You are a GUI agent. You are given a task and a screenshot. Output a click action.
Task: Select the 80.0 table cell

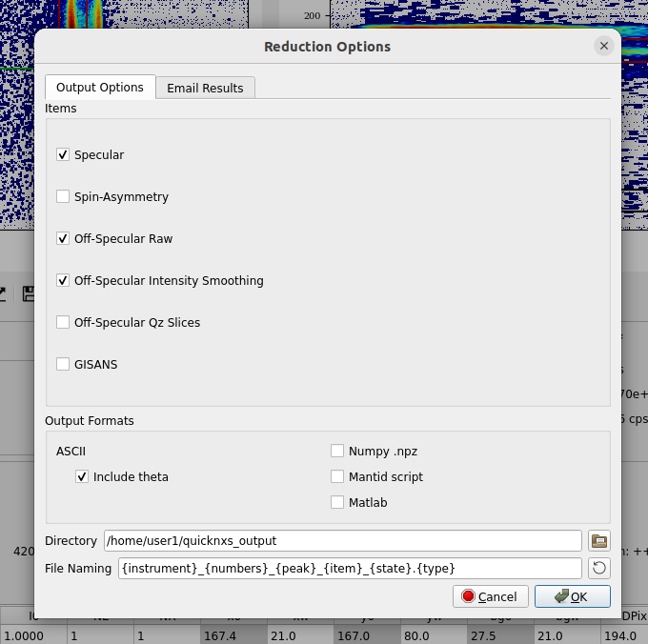pyautogui.click(x=434, y=635)
